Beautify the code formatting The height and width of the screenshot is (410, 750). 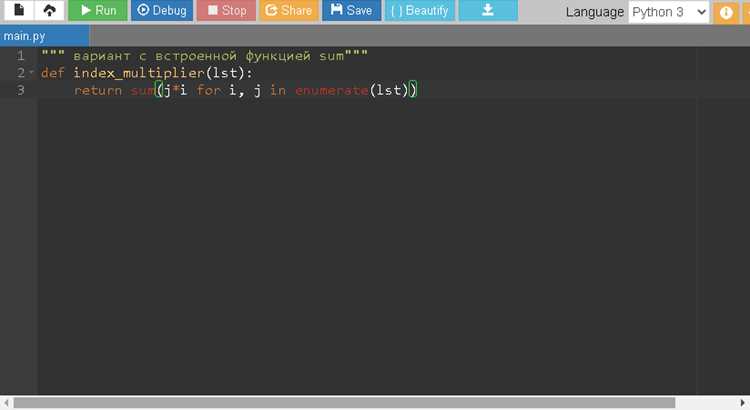[x=420, y=10]
